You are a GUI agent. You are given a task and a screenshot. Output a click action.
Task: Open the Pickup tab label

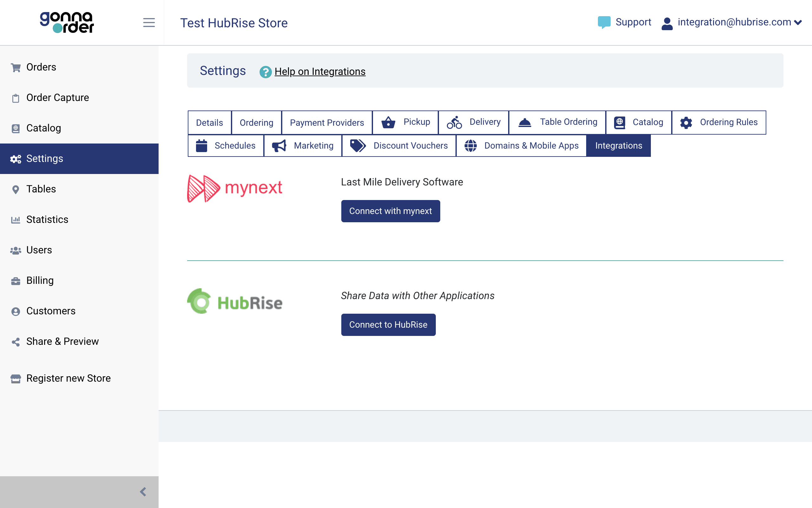pyautogui.click(x=417, y=122)
